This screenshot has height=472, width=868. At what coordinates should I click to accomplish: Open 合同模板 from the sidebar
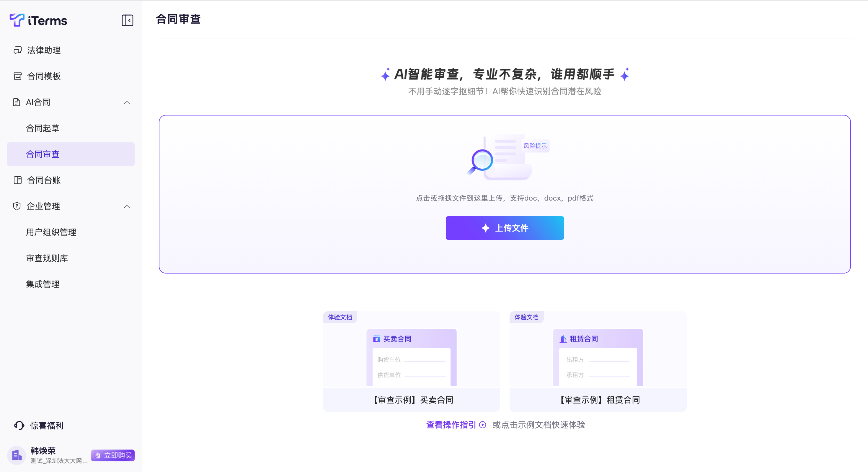pos(44,76)
